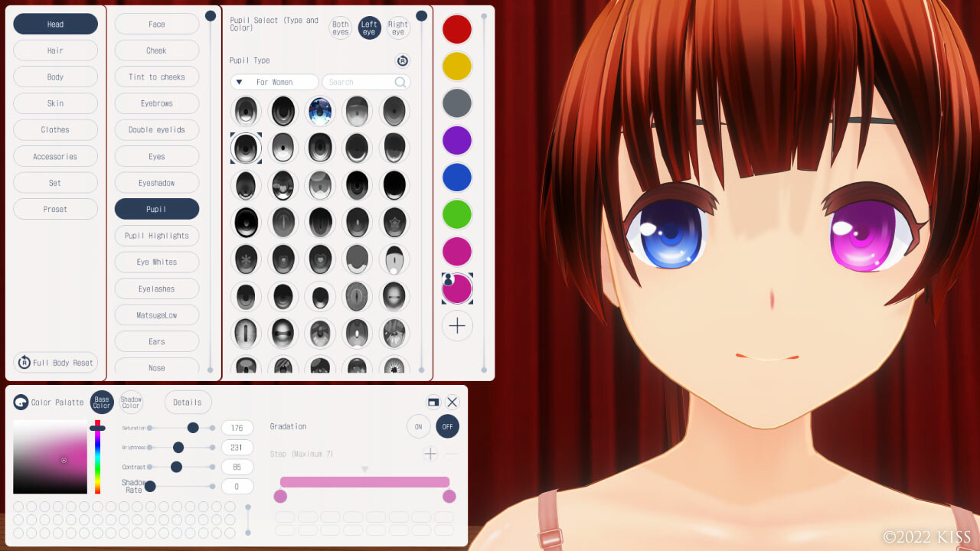980x551 pixels.
Task: Switch to Shadow Color mode
Action: pos(130,401)
